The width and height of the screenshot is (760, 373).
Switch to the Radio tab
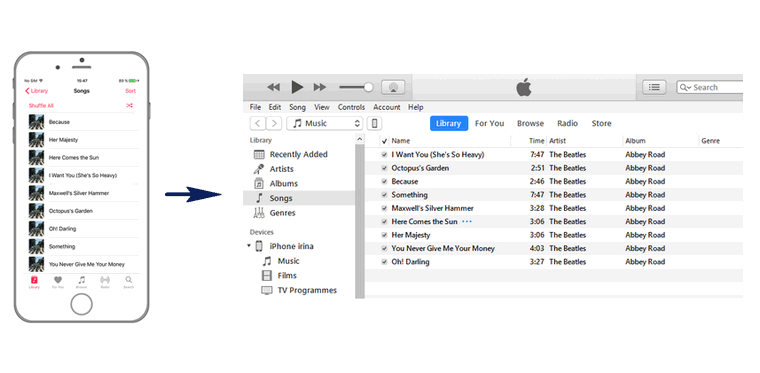pos(568,124)
